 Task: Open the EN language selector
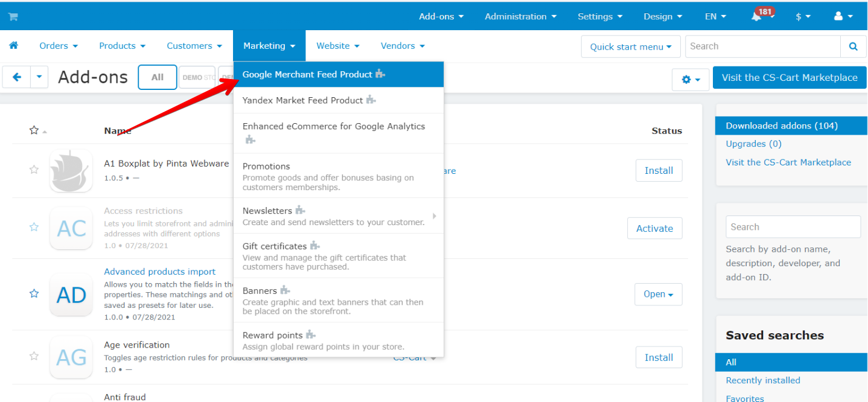pos(715,16)
